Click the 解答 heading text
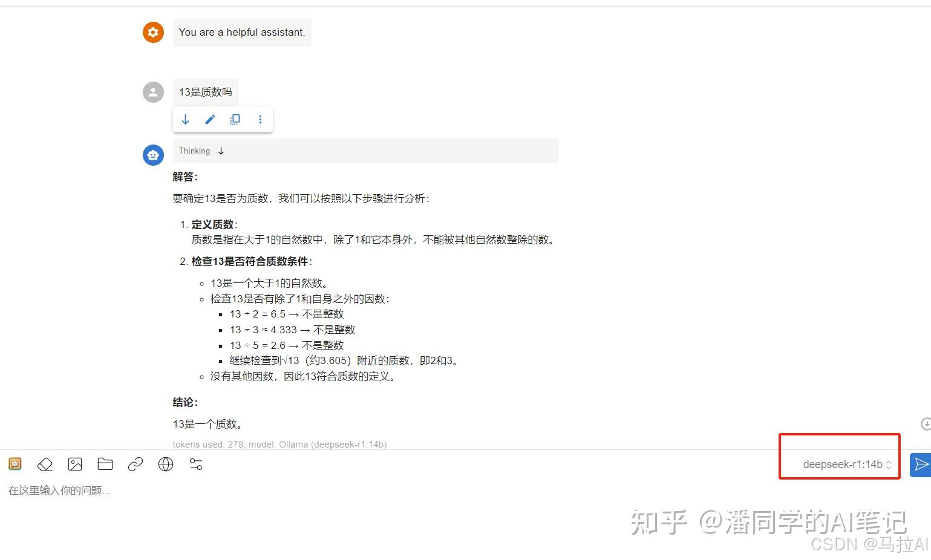The image size is (931, 560). pos(185,177)
